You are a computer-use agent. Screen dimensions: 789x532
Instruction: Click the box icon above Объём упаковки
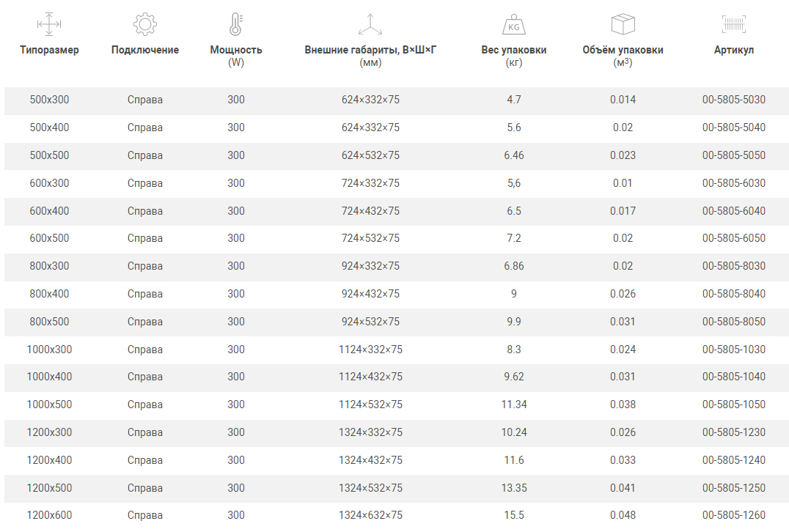pyautogui.click(x=623, y=24)
